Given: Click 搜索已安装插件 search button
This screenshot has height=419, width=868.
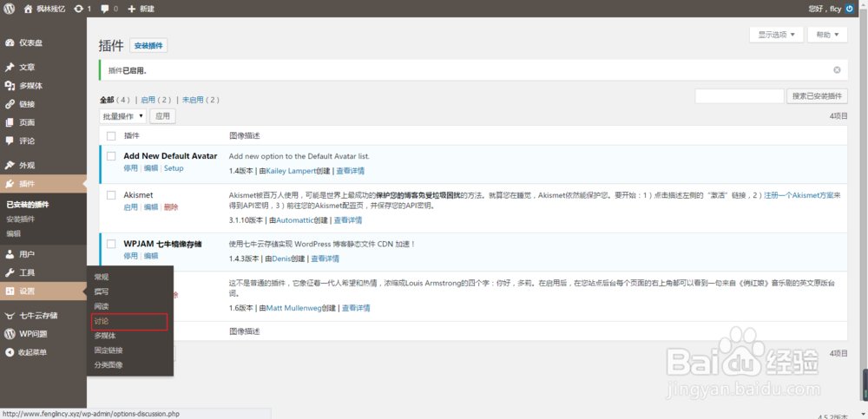Looking at the screenshot, I should coord(817,95).
